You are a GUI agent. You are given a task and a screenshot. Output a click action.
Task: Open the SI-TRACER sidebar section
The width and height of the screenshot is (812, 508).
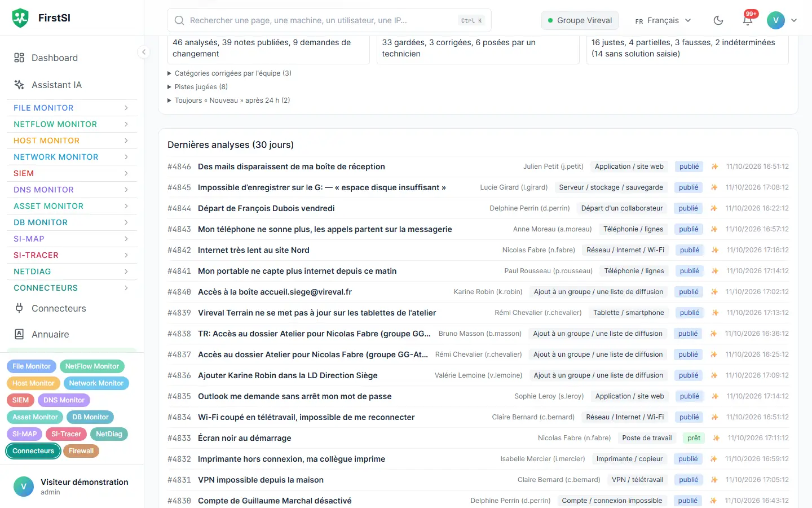(72, 255)
